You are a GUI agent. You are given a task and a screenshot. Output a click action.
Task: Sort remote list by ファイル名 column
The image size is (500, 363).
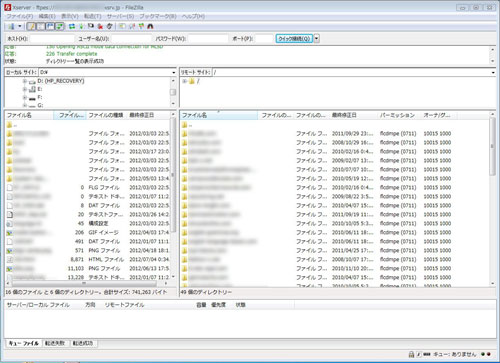[219, 115]
